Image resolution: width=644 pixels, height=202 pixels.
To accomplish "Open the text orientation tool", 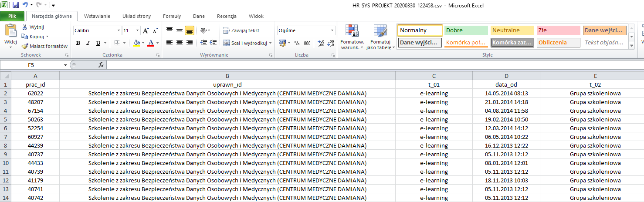I will [205, 30].
